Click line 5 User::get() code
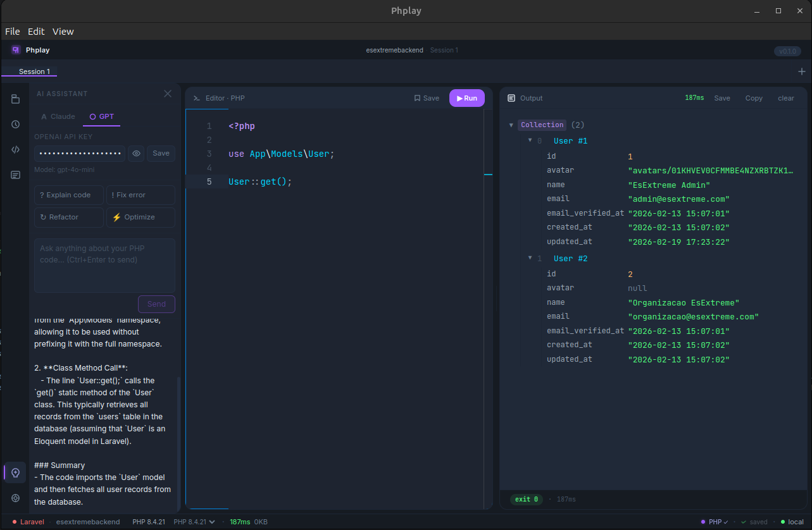This screenshot has height=530, width=812. (x=260, y=182)
